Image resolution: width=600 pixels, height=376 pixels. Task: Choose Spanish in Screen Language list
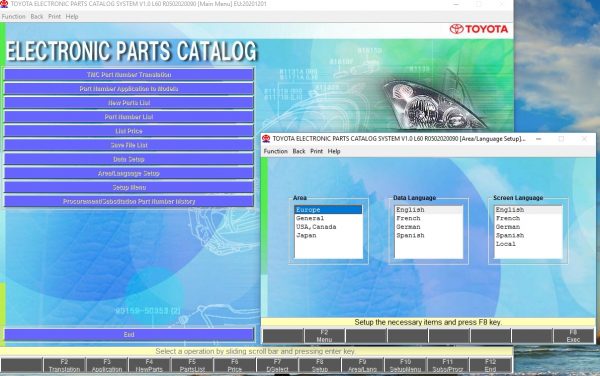click(528, 235)
